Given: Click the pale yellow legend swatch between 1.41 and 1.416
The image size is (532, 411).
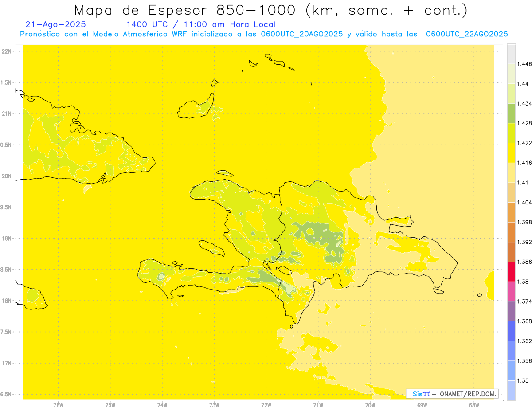Looking at the screenshot, I should pos(511,172).
